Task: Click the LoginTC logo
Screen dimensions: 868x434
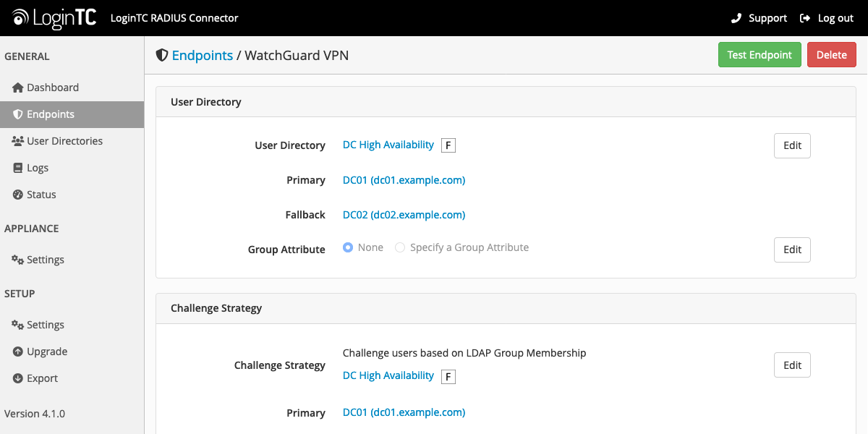Action: click(54, 18)
